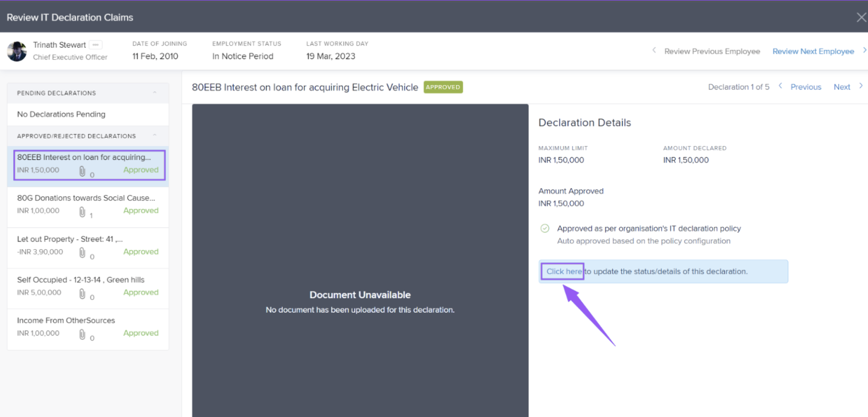The width and height of the screenshot is (868, 417).
Task: Click the attachment icon on 80G Donations
Action: coord(82,212)
